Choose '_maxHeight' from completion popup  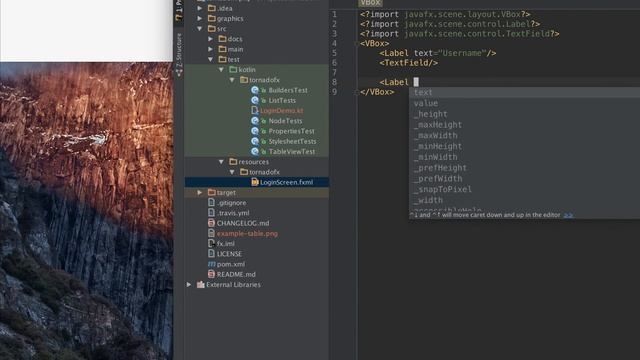click(x=524, y=125)
